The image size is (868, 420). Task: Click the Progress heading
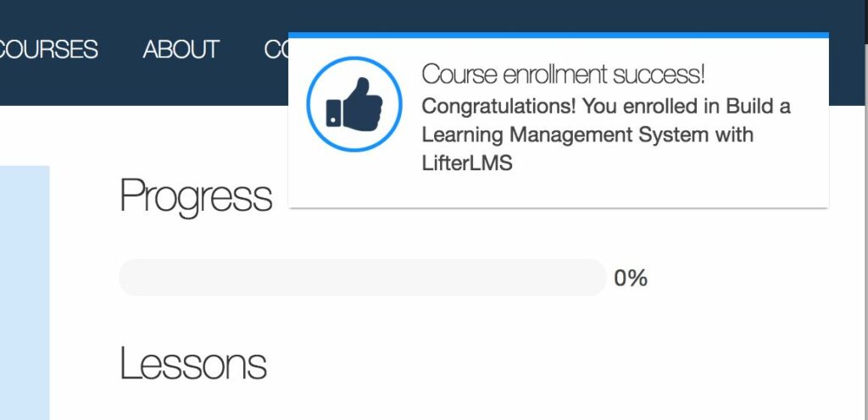click(196, 196)
